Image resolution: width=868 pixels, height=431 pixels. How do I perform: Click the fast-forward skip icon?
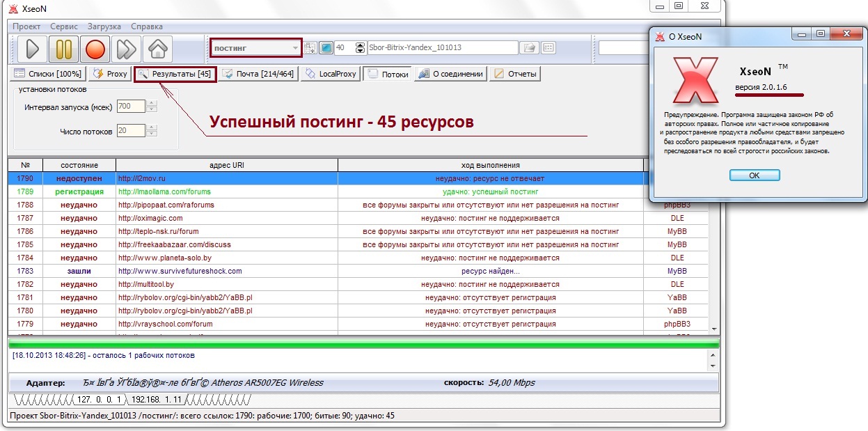click(x=126, y=49)
